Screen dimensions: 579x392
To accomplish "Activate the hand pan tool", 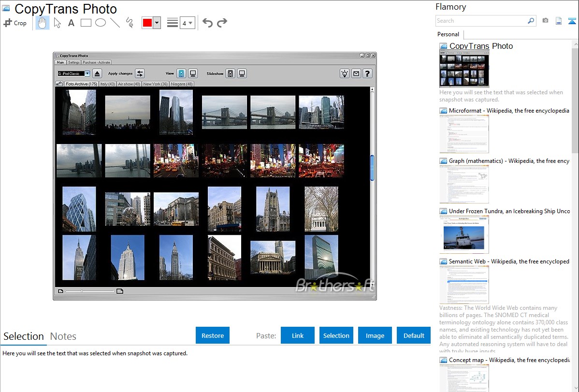I will pos(43,23).
